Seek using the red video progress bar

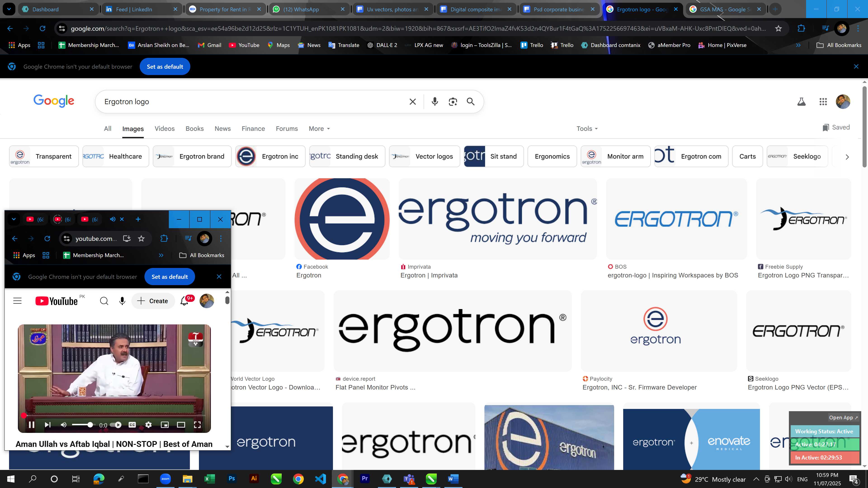[114, 415]
